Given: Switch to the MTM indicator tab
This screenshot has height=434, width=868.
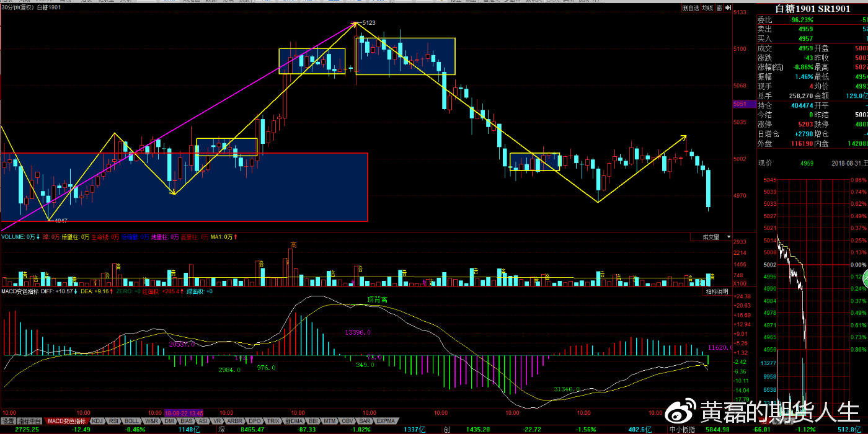Looking at the screenshot, I should click(330, 421).
